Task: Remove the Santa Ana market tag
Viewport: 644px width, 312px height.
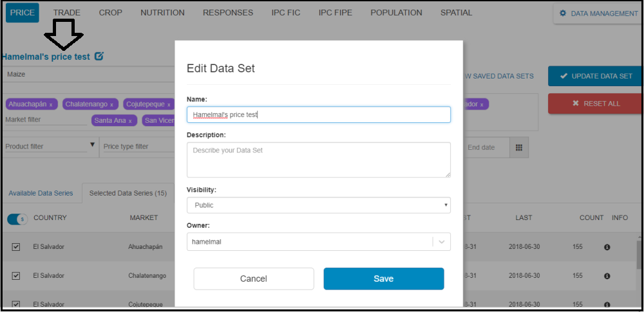Action: click(x=129, y=121)
